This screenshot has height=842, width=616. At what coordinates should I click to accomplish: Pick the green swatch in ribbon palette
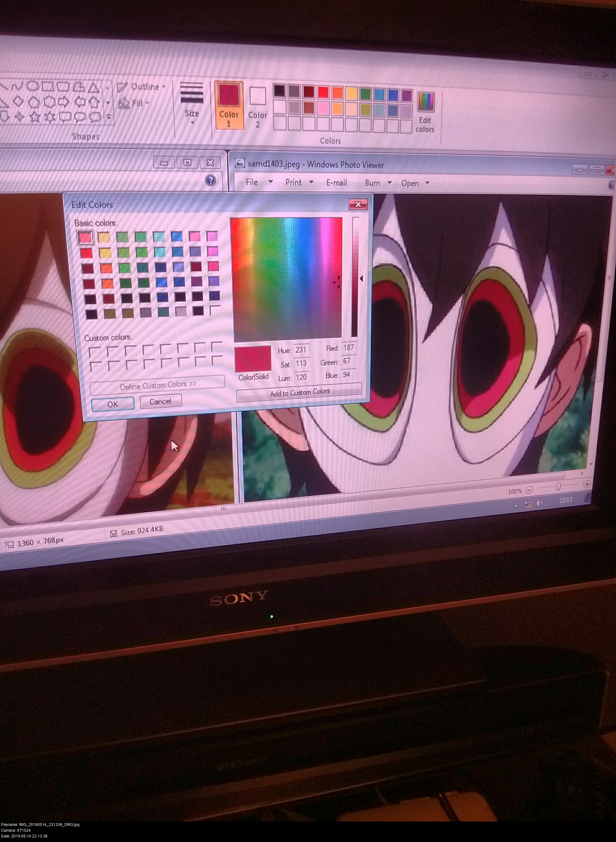(x=365, y=93)
